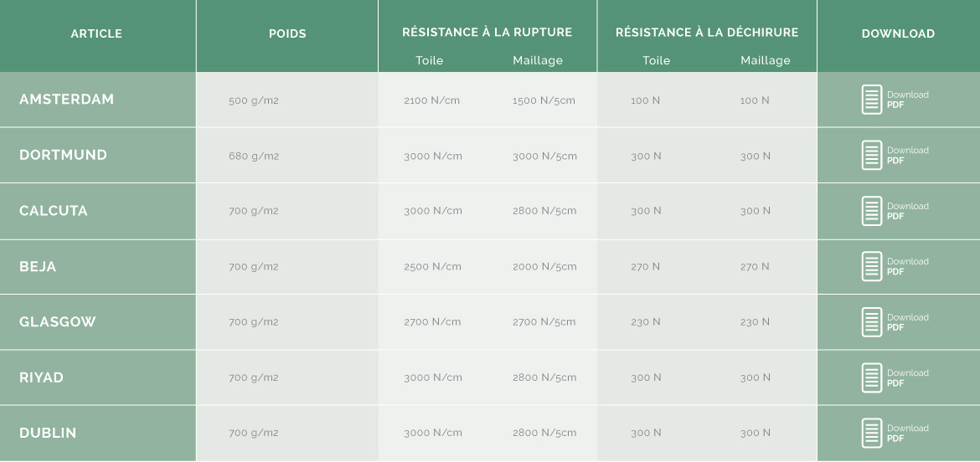Click the PDF document icon for Dortmund
980x462 pixels.
coord(872,156)
